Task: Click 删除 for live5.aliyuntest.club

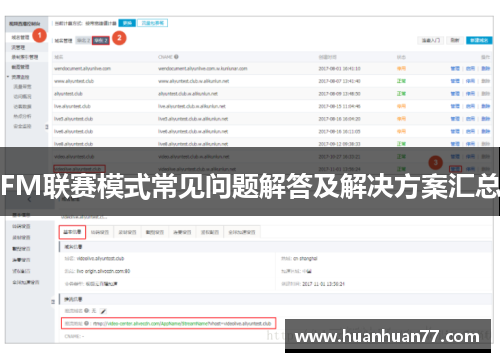Action: pyautogui.click(x=485, y=119)
